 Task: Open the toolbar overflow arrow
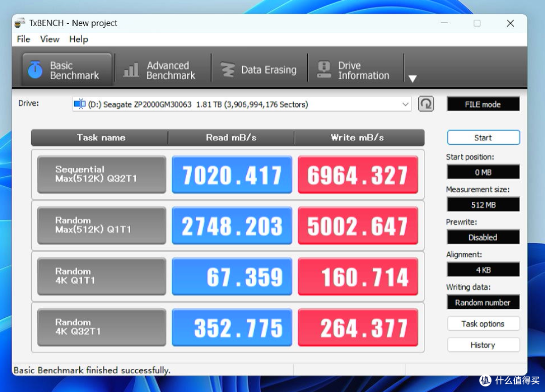[x=413, y=79]
